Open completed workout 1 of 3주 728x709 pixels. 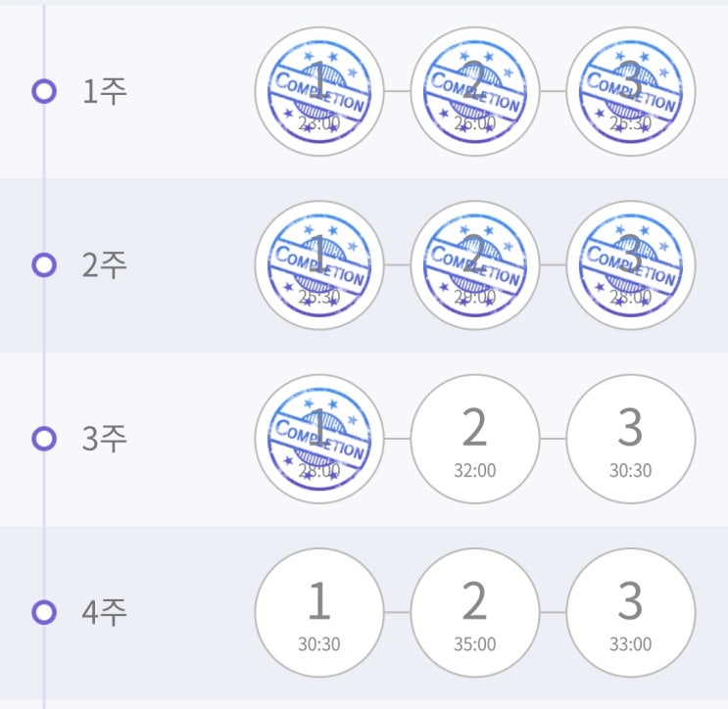pyautogui.click(x=318, y=439)
